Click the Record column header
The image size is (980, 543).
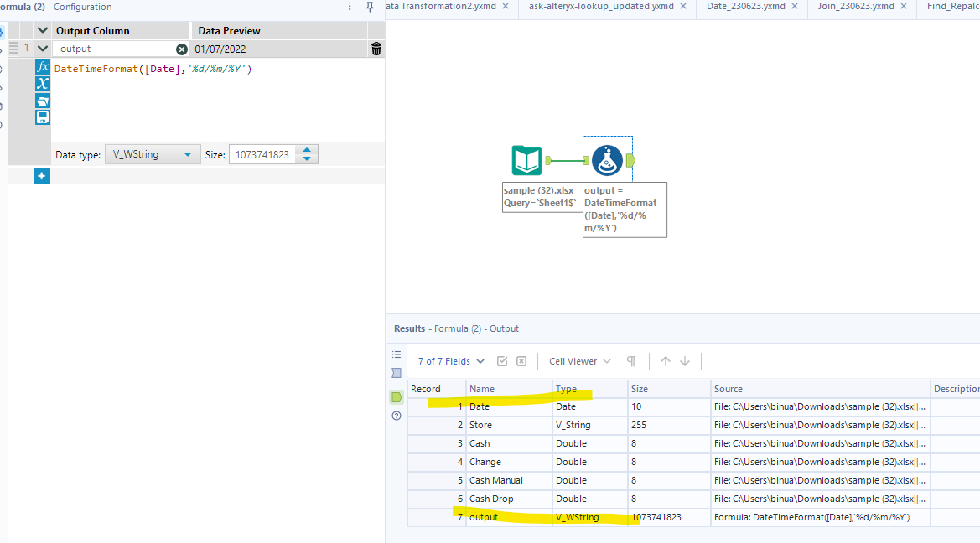[437, 389]
